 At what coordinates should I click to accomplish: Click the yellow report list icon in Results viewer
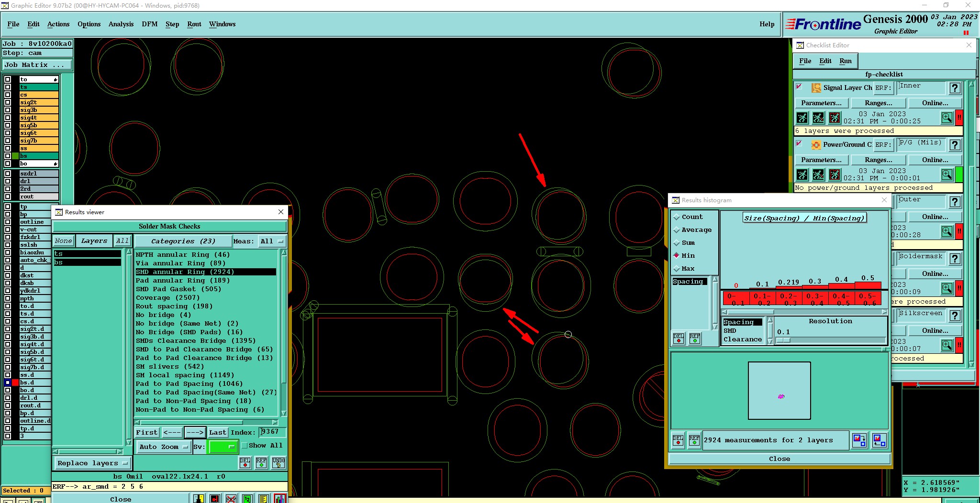(264, 499)
